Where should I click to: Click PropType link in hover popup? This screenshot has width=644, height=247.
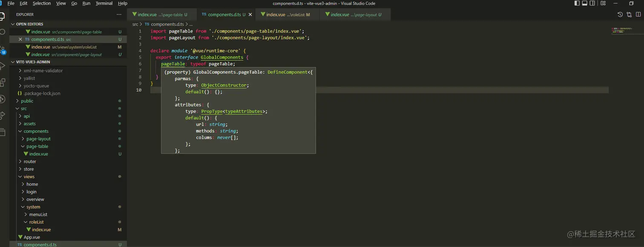[212, 111]
